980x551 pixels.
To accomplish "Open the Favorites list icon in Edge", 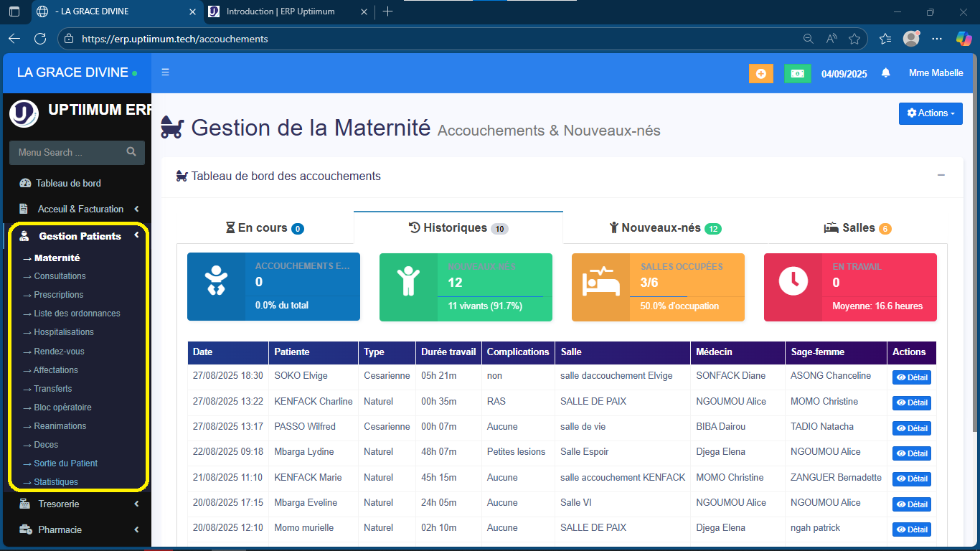I will click(885, 39).
